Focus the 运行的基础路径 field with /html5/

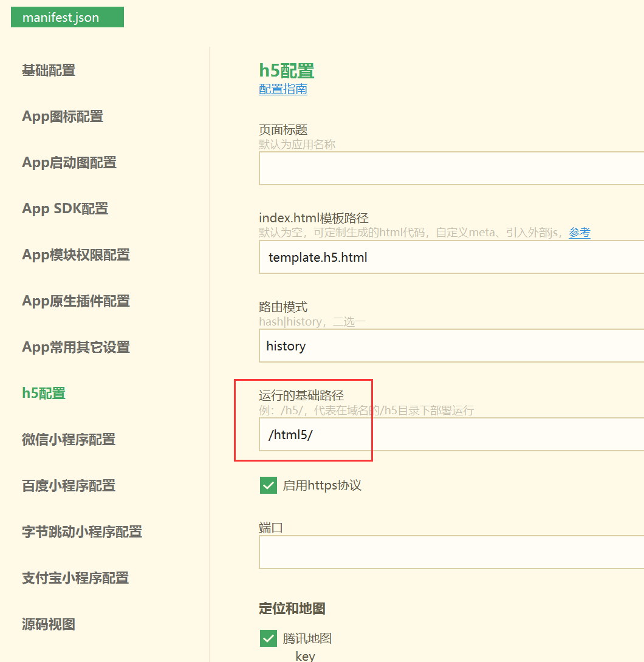point(451,434)
